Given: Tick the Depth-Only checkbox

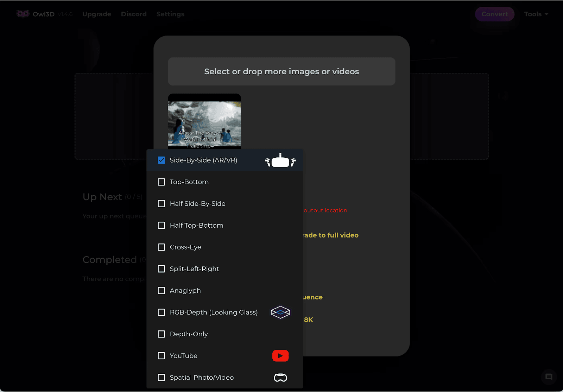Looking at the screenshot, I should [x=162, y=334].
